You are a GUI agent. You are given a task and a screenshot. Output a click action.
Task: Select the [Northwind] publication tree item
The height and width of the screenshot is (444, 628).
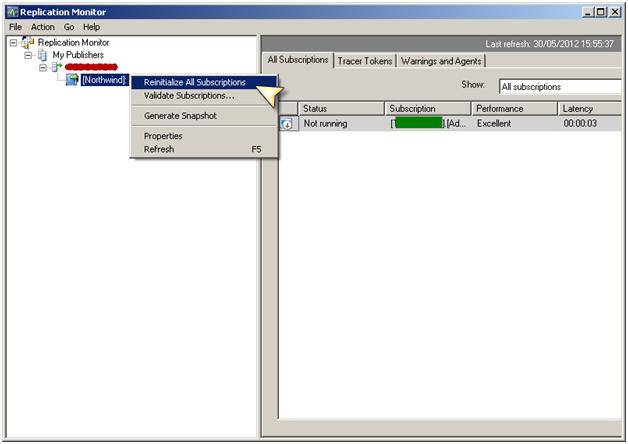[x=104, y=80]
